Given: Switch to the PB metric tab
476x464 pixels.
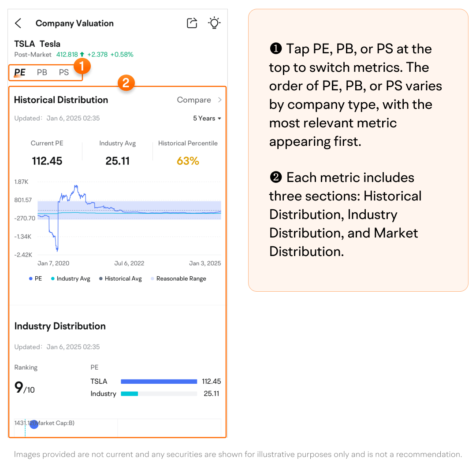Looking at the screenshot, I should [42, 72].
